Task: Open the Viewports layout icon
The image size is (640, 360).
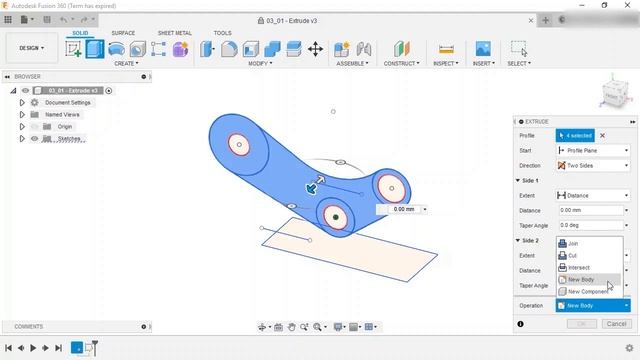Action: (x=370, y=327)
